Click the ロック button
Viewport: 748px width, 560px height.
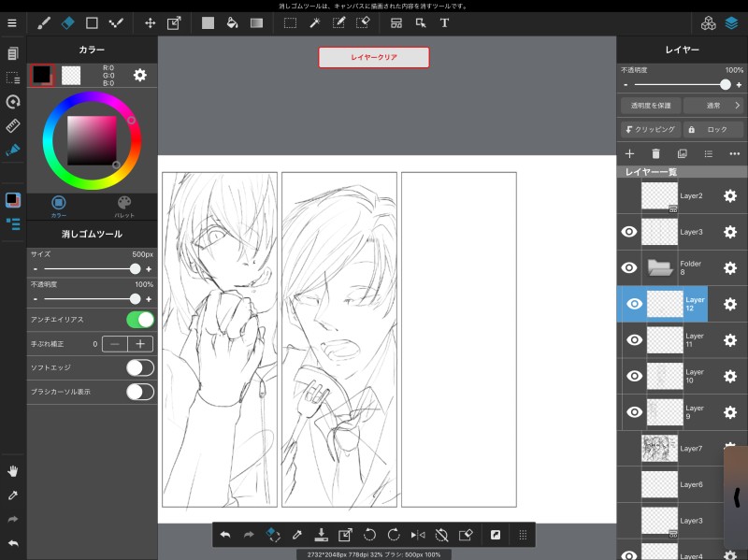[713, 129]
